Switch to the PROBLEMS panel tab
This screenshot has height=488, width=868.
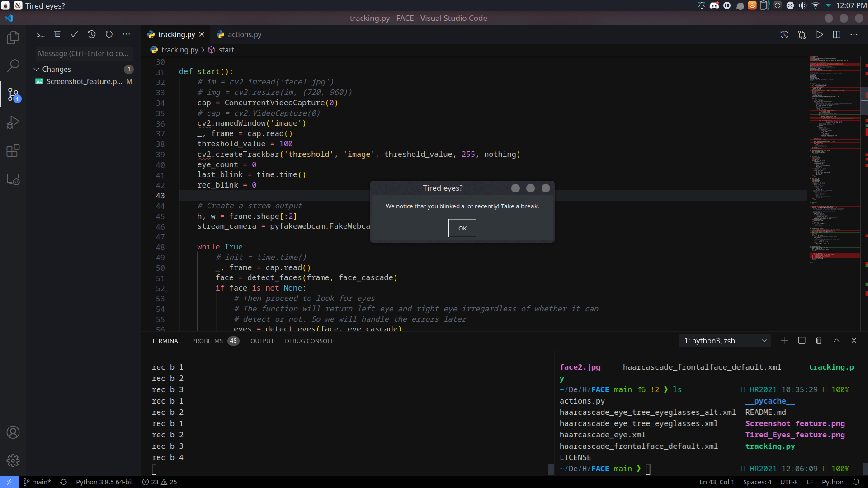tap(208, 341)
